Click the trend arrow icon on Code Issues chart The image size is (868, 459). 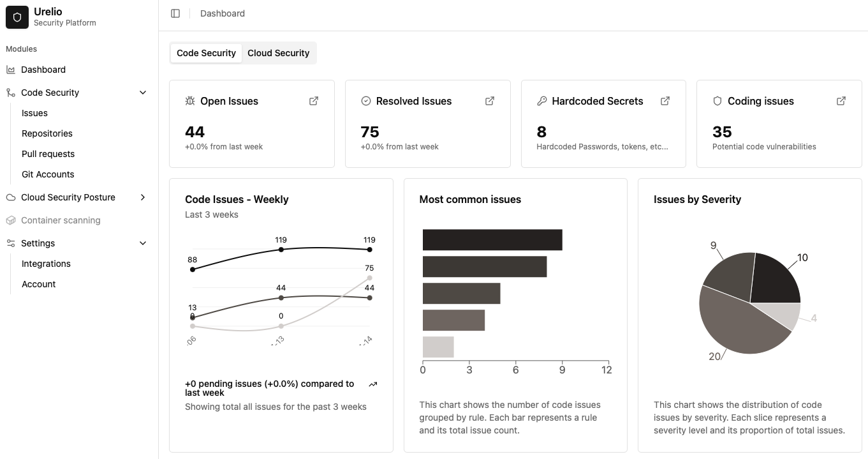coord(373,384)
